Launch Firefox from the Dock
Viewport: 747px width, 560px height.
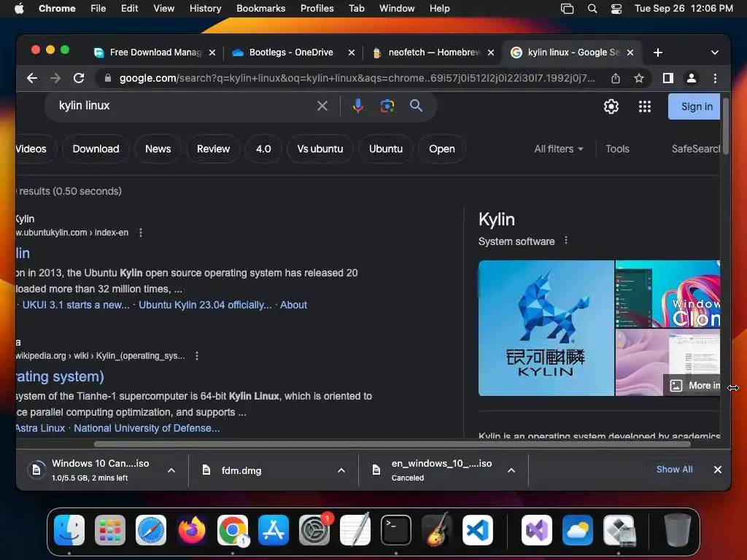tap(192, 530)
